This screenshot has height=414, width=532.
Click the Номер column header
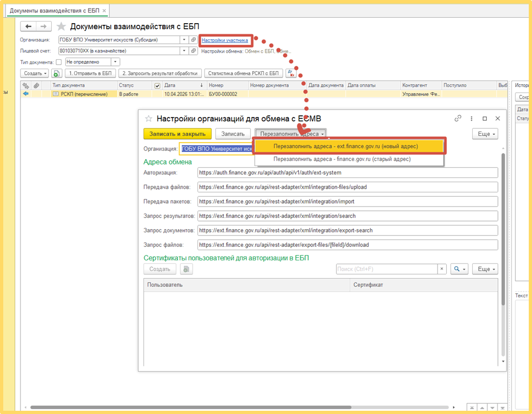227,86
